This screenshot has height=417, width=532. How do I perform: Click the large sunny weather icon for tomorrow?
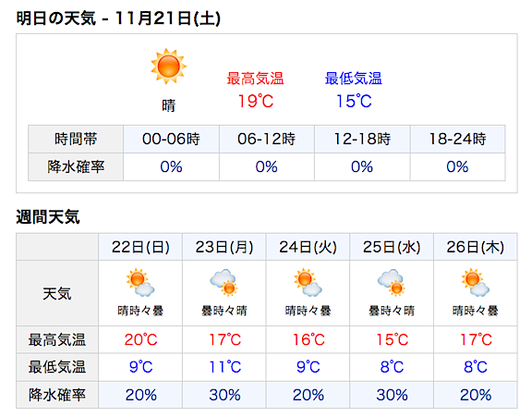click(x=169, y=67)
